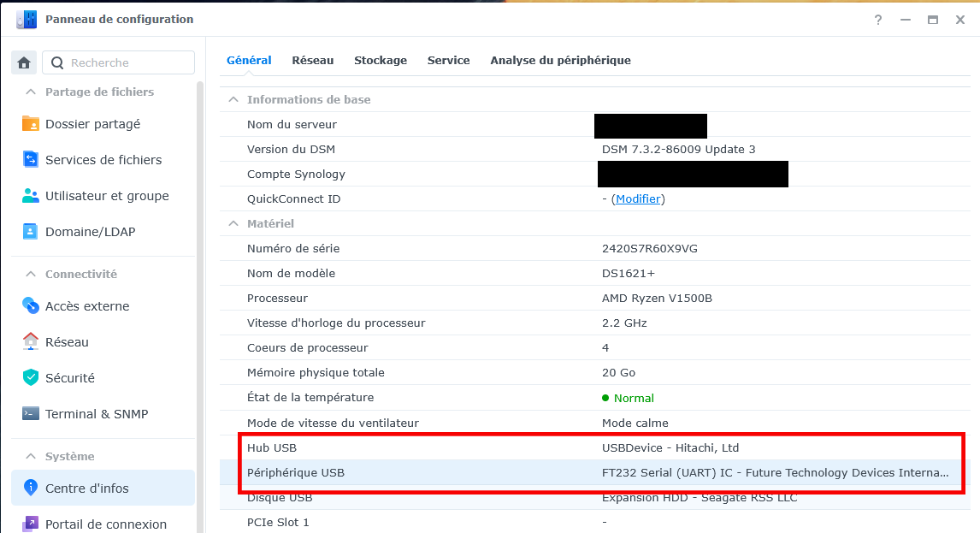The width and height of the screenshot is (980, 533).
Task: Click the Modifier QuickConnect link
Action: (x=637, y=199)
